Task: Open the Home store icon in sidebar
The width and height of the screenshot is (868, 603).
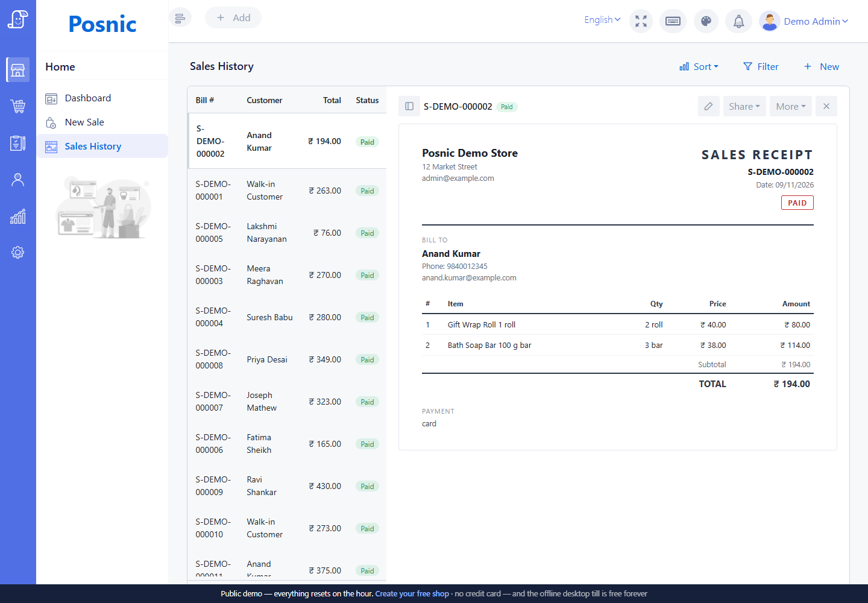Action: [x=18, y=70]
